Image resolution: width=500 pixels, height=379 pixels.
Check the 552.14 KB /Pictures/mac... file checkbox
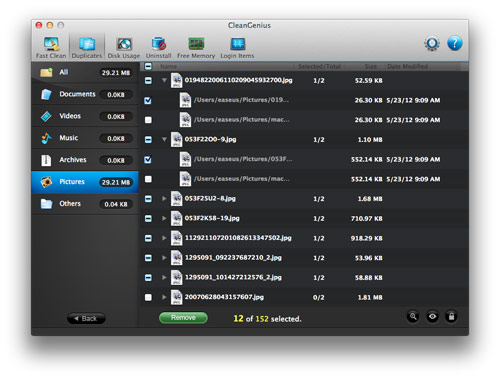point(148,179)
